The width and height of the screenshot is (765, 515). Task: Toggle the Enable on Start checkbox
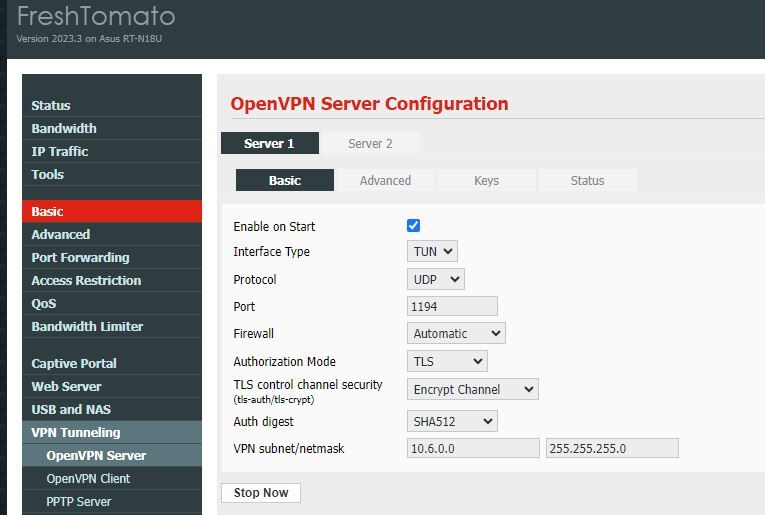click(413, 226)
